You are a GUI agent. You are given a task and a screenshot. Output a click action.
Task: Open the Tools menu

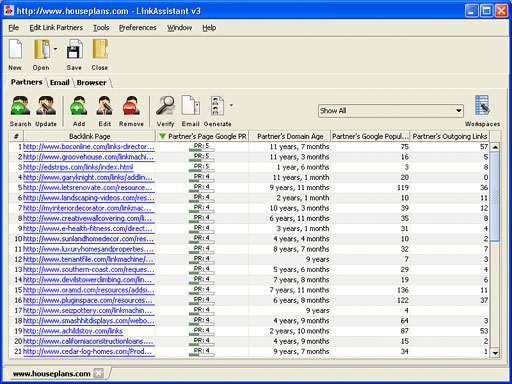101,28
